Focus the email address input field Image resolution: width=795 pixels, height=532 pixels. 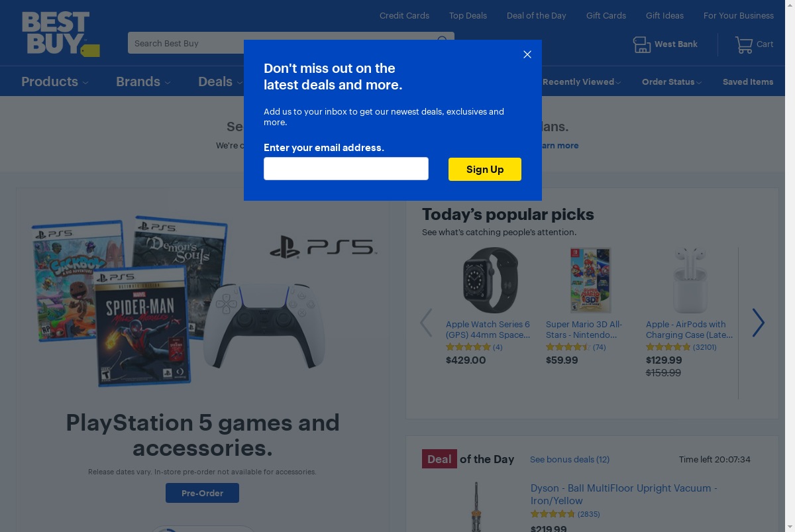tap(346, 168)
